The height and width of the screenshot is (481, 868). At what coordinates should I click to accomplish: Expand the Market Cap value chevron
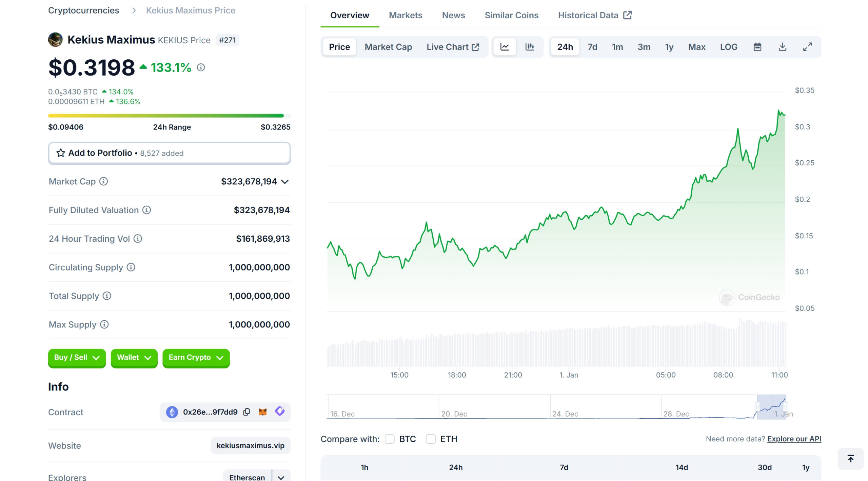point(285,182)
